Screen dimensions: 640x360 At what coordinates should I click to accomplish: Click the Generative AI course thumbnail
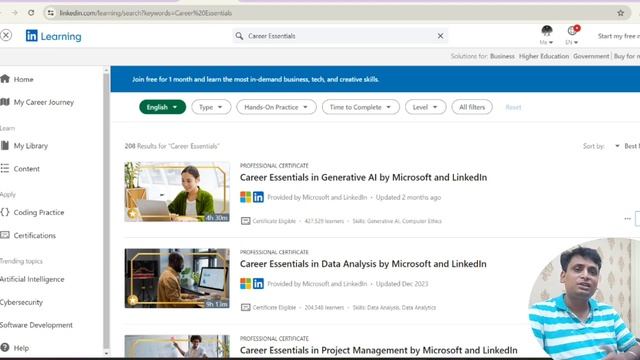point(177,192)
